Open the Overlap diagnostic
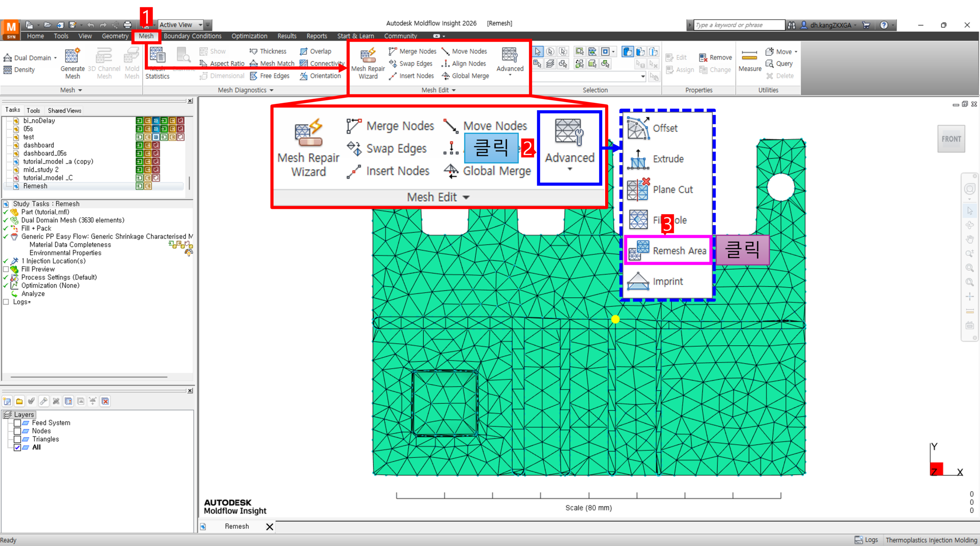 (x=316, y=51)
